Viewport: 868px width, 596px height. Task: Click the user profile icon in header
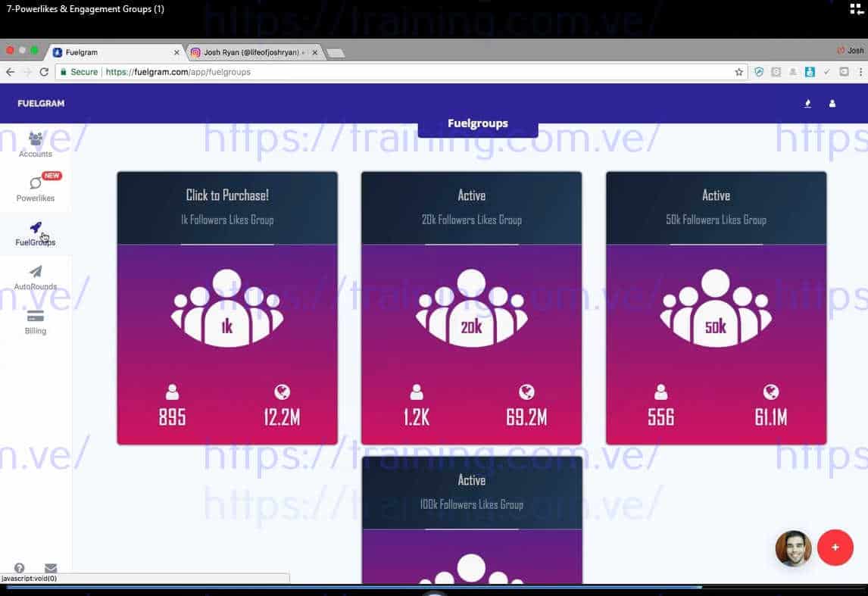(x=832, y=104)
